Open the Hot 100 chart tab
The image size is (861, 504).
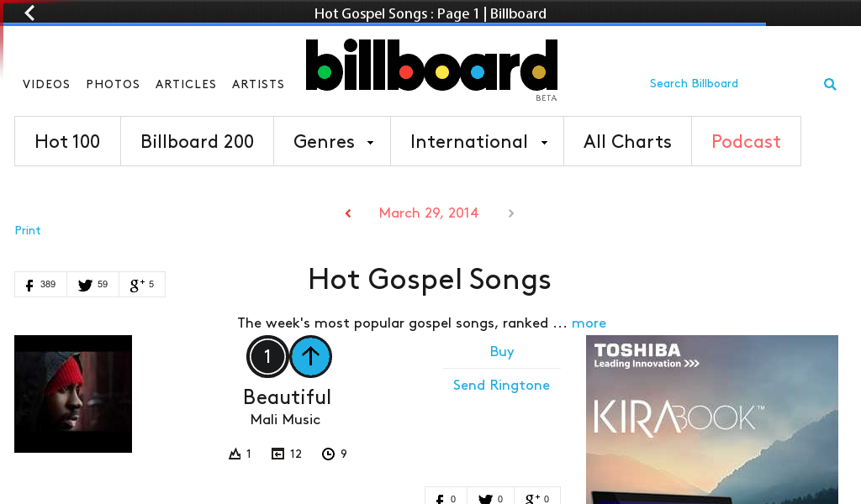67,141
